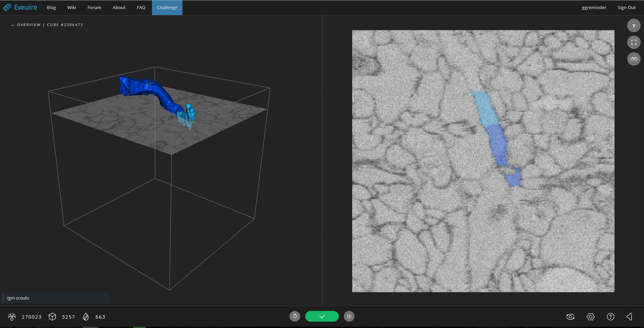Open the FAQ page
The image size is (644, 328).
(x=141, y=7)
